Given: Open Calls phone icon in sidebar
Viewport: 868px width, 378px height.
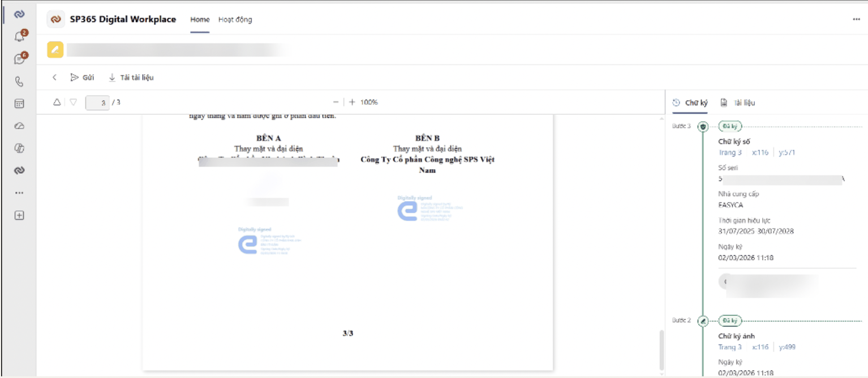Looking at the screenshot, I should 19,81.
